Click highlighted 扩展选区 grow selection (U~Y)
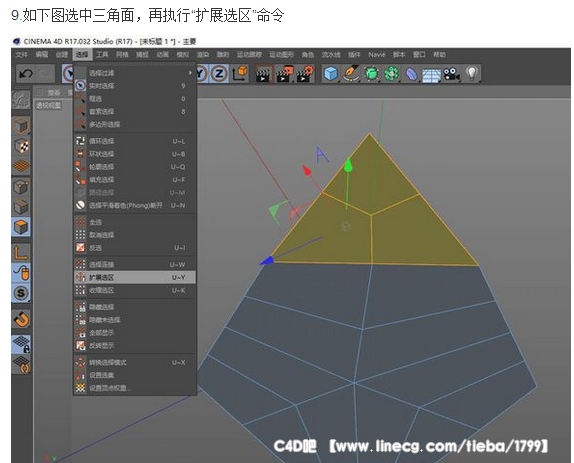This screenshot has width=574, height=463. (x=135, y=277)
